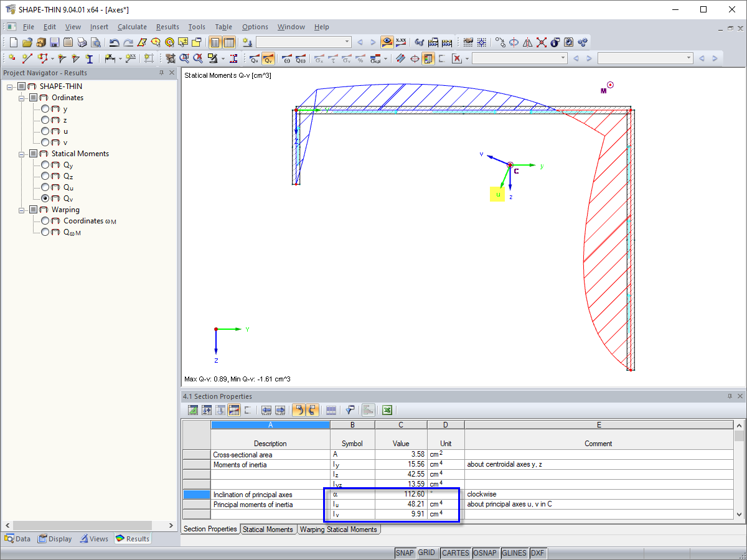Click the table's vertical scrollbar down arrow
This screenshot has width=747, height=560.
pyautogui.click(x=739, y=515)
